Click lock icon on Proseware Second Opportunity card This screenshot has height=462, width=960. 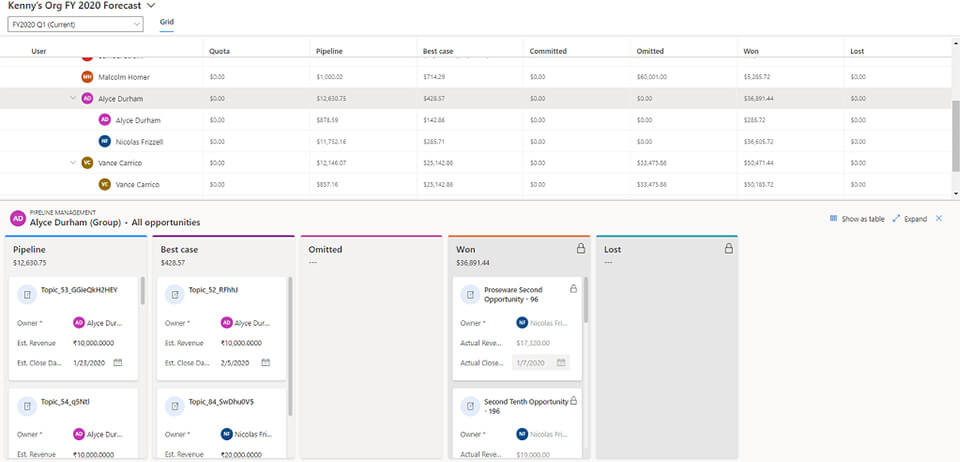[x=573, y=289]
